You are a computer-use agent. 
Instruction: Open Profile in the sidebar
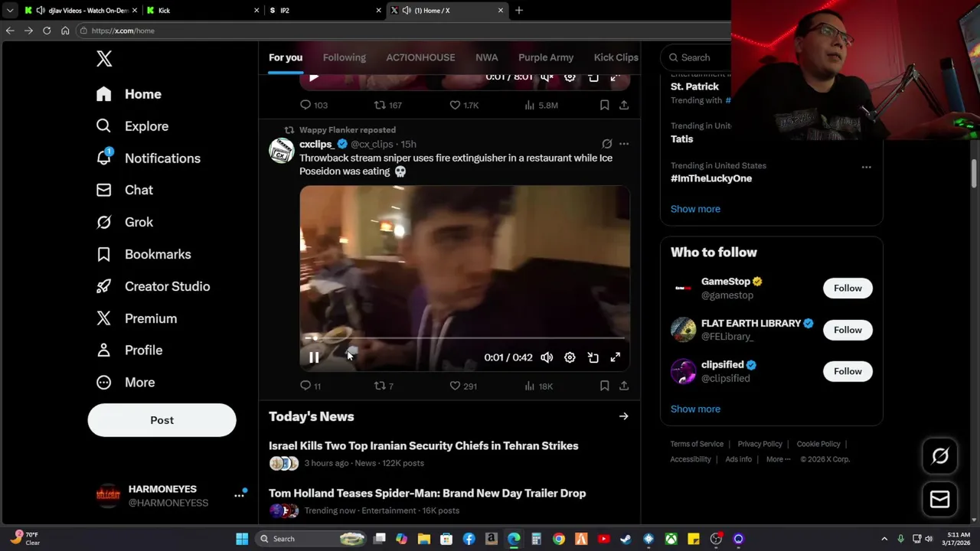[x=129, y=350]
